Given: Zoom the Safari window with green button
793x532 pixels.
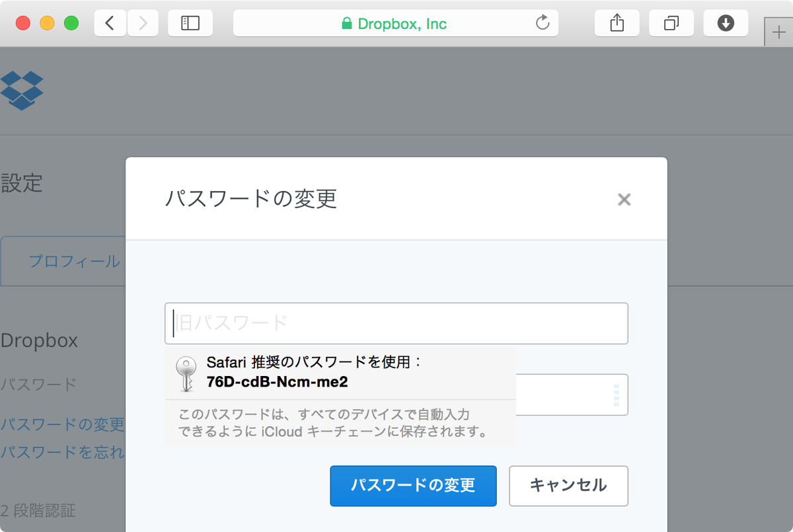Looking at the screenshot, I should [71, 24].
